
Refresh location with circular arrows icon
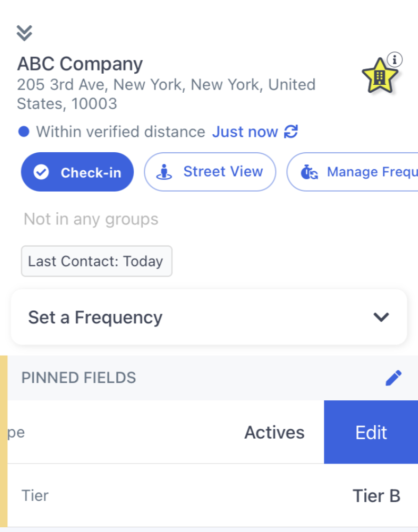291,132
